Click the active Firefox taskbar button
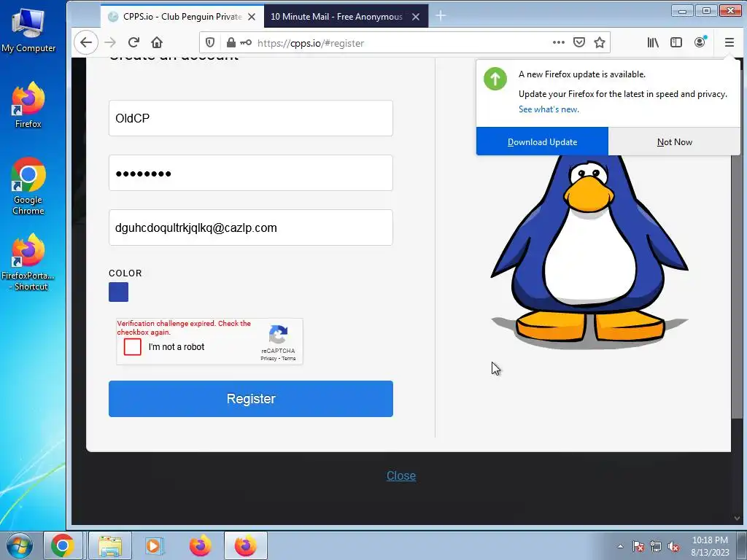747x560 pixels. (x=245, y=545)
